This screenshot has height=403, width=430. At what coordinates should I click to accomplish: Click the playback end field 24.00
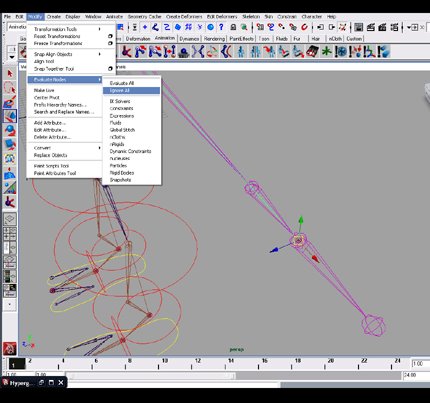click(416, 375)
